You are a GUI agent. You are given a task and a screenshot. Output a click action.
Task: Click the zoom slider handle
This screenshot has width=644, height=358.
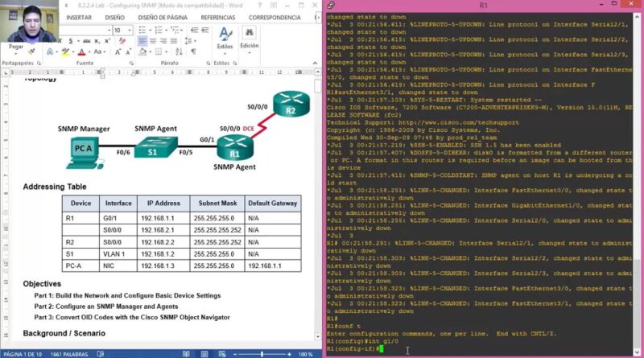point(262,354)
